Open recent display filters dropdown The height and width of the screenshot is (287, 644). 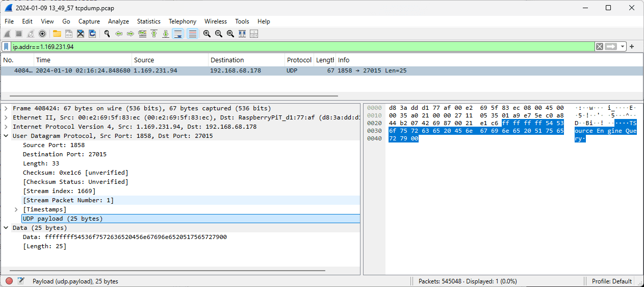[x=623, y=46]
